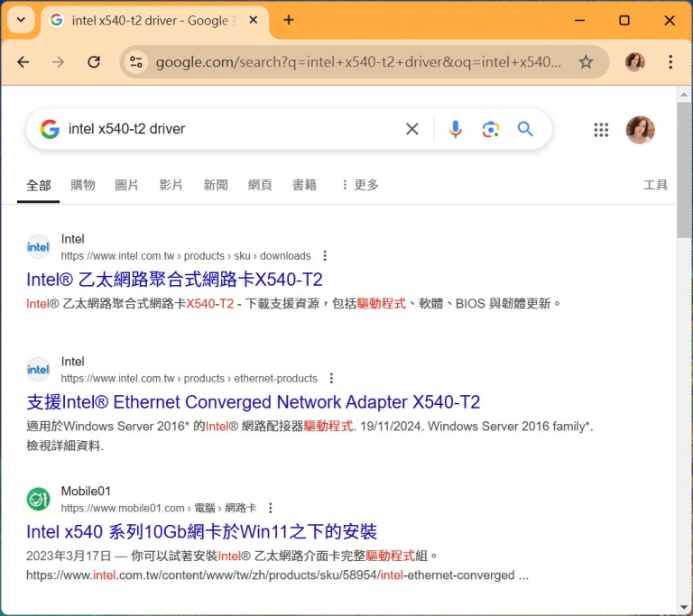Switch to the 新聞 tab
The height and width of the screenshot is (616, 693).
pos(216,185)
